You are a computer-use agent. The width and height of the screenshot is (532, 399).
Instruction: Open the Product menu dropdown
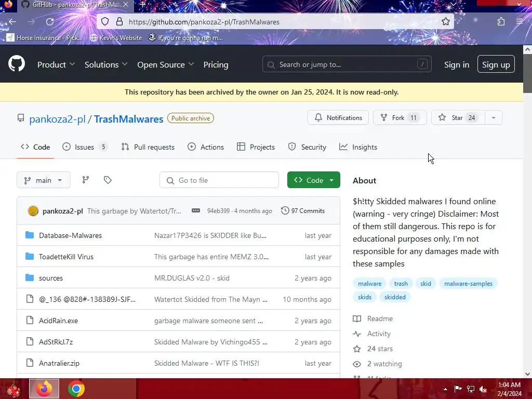click(56, 64)
